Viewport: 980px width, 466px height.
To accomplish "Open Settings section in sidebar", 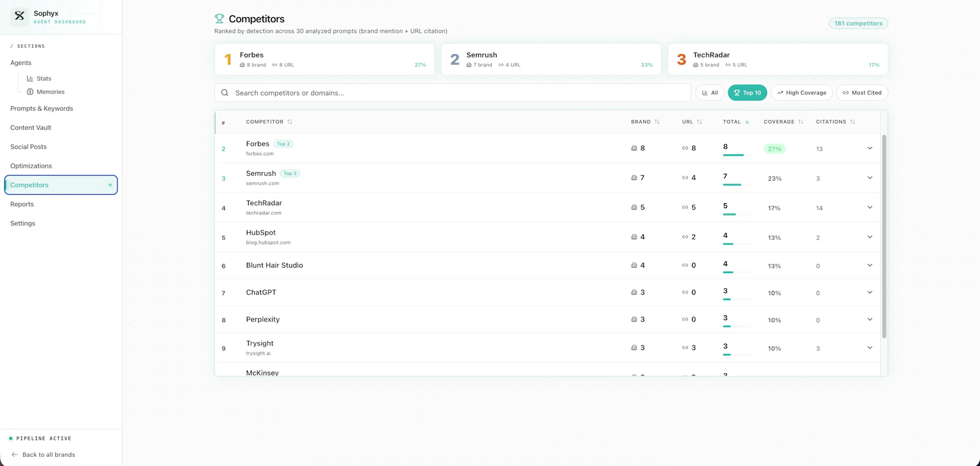I will (x=23, y=224).
